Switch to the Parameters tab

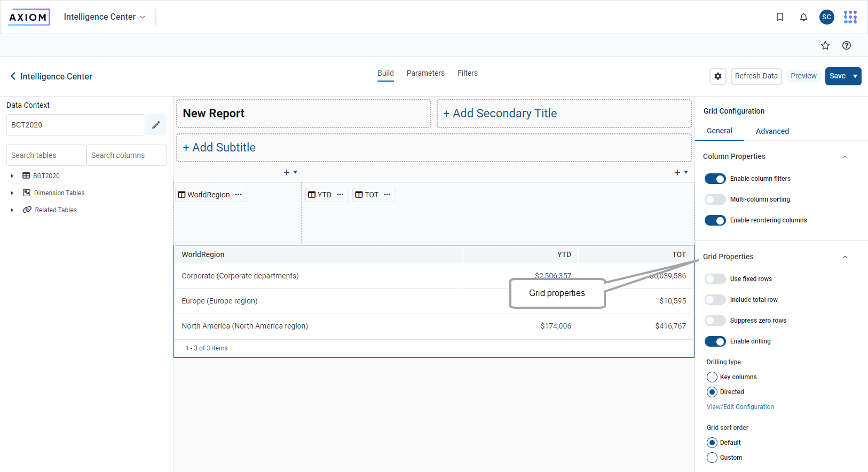[x=425, y=73]
